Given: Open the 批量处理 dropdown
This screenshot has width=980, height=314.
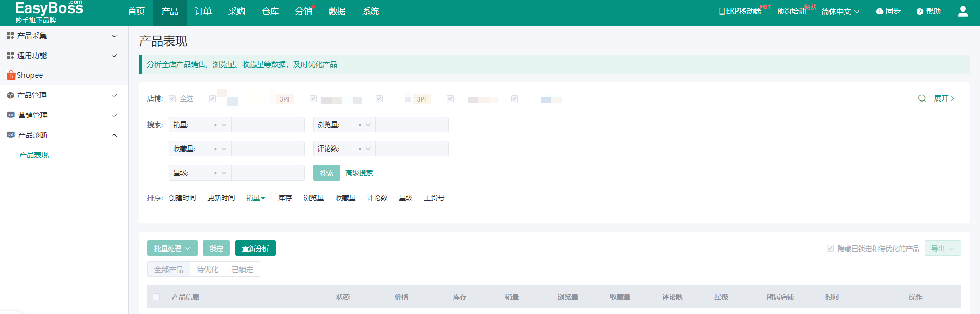Looking at the screenshot, I should coord(172,249).
